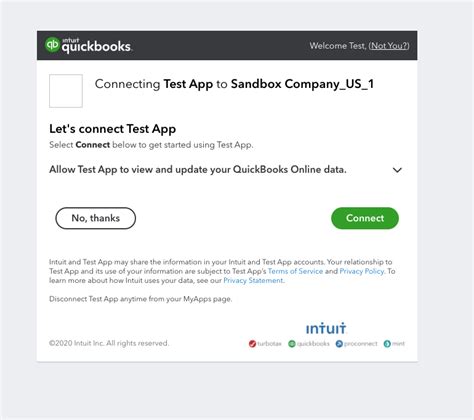The image size is (474, 420).
Task: Expand 'Allow Test App to view and update' row
Action: 226,170
